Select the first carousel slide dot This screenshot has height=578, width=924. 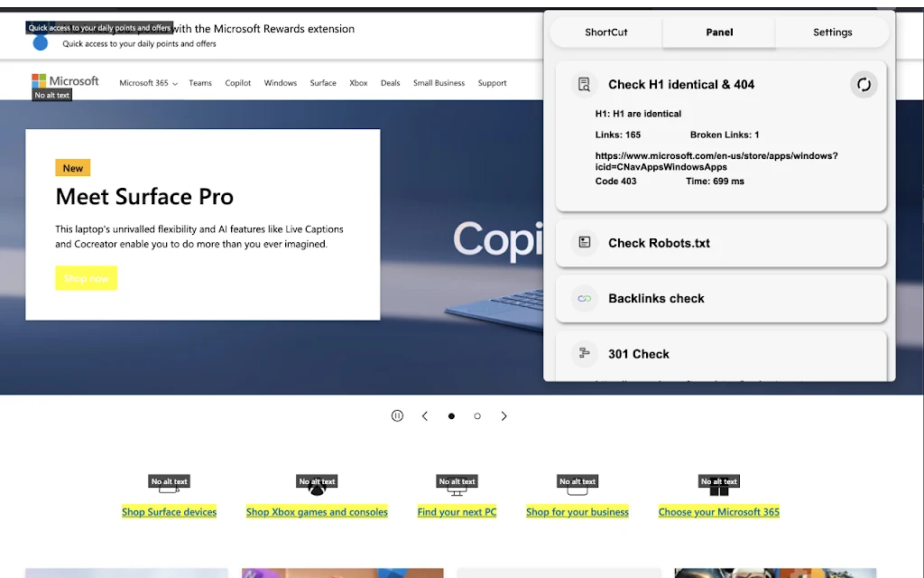coord(451,415)
